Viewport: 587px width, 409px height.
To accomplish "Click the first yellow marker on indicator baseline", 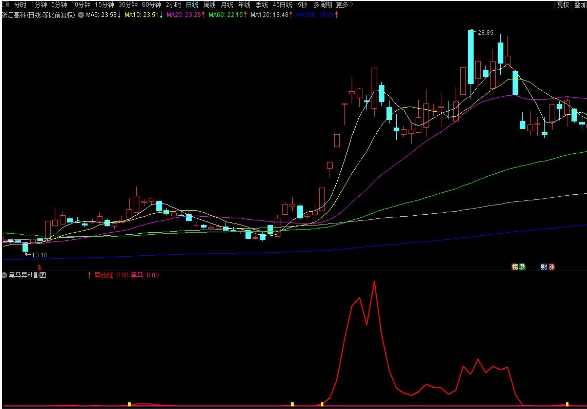I will tap(130, 404).
